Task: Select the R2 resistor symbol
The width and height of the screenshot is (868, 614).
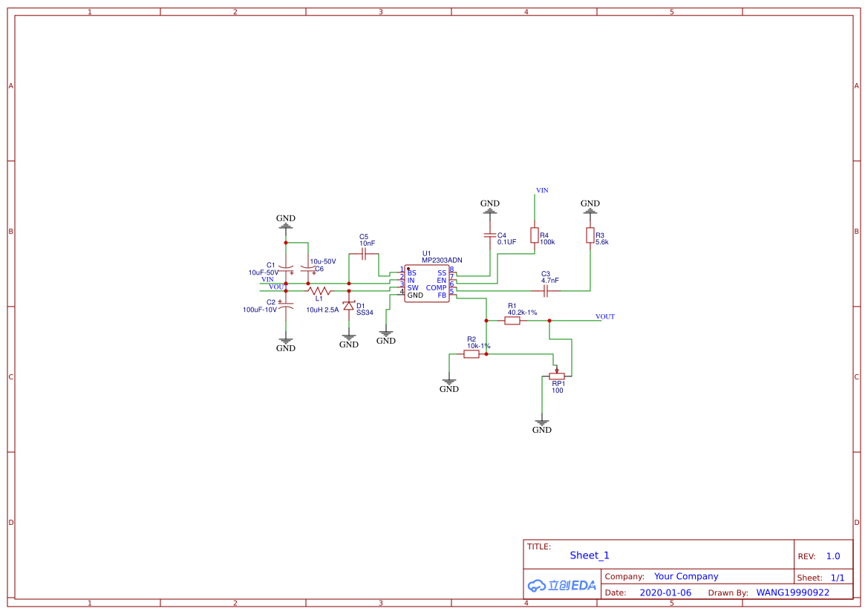Action: [x=471, y=354]
